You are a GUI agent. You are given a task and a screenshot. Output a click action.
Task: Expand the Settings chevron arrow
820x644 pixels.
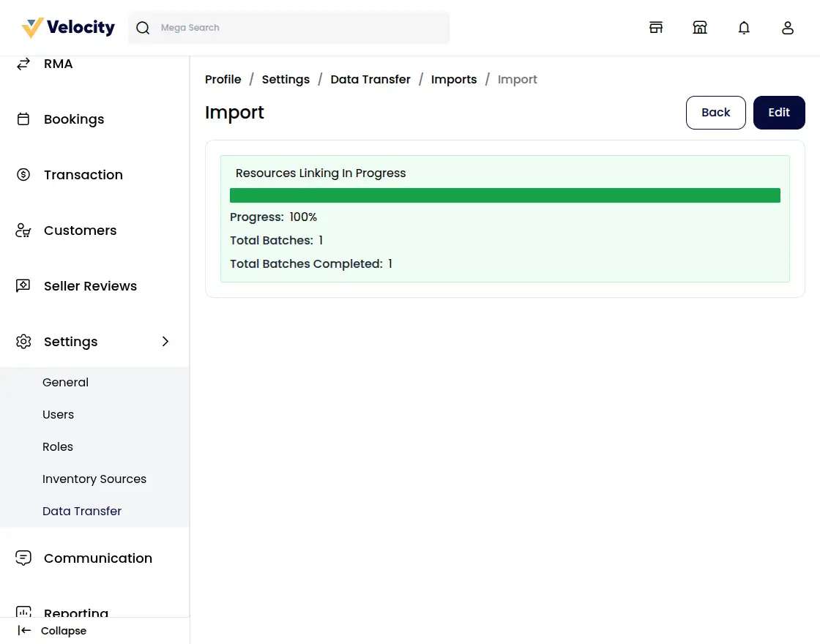[x=165, y=342]
